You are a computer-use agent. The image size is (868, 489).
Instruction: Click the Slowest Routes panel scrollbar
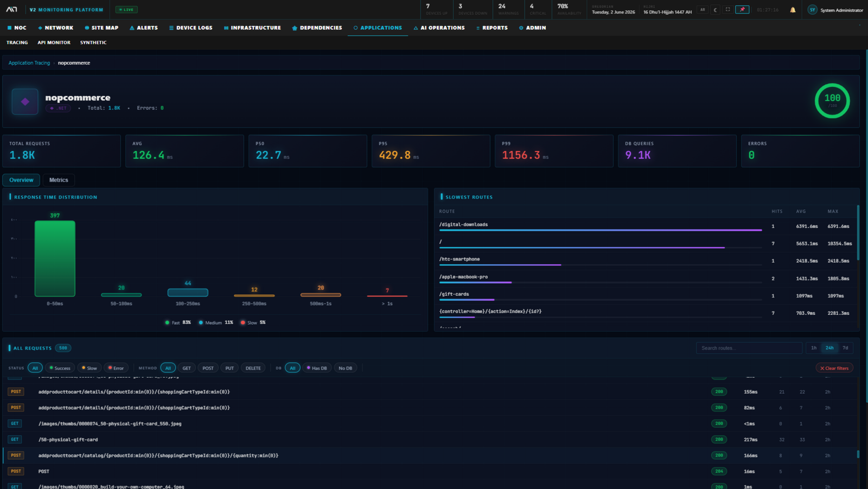858,233
